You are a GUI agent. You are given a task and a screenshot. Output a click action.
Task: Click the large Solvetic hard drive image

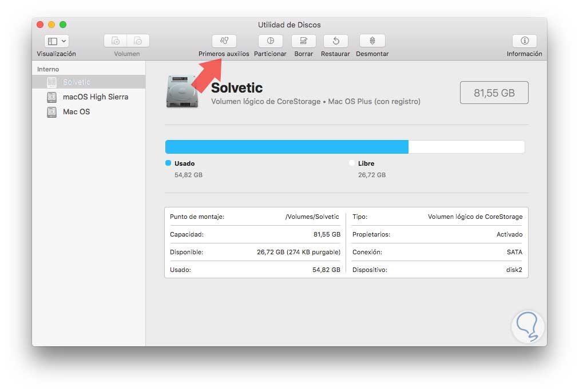point(182,92)
